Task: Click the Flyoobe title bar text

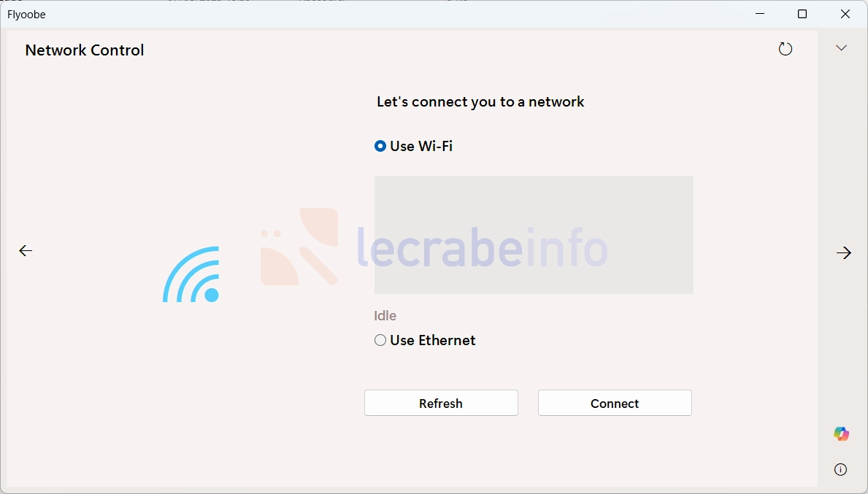Action: coord(26,15)
